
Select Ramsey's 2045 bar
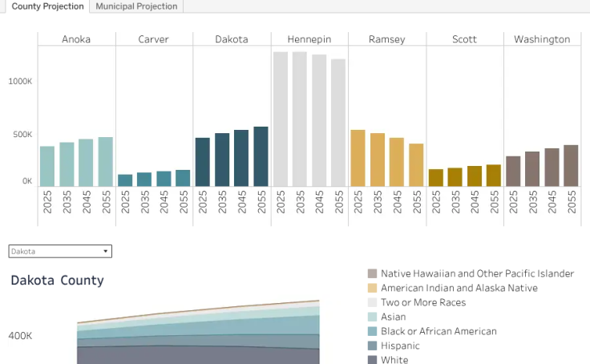(x=397, y=162)
